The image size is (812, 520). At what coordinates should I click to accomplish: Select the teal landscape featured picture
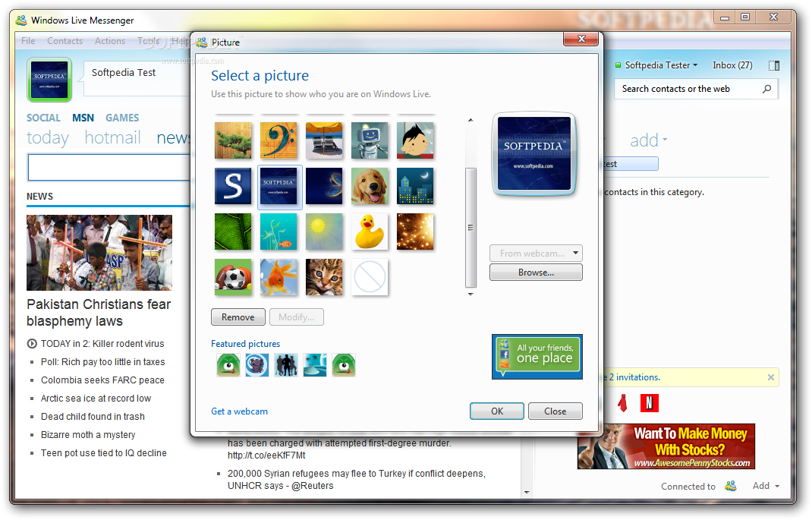click(x=315, y=364)
